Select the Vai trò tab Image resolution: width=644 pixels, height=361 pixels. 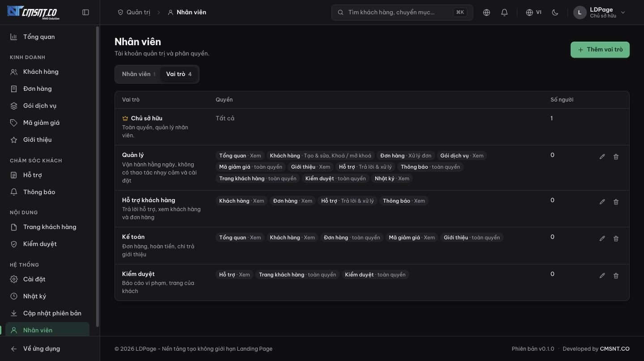coord(179,74)
